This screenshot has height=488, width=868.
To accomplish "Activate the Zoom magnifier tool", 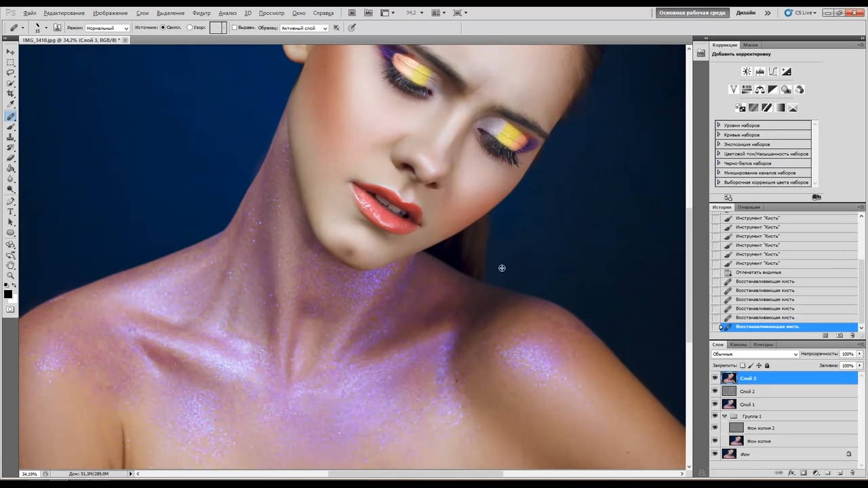I will coord(10,275).
